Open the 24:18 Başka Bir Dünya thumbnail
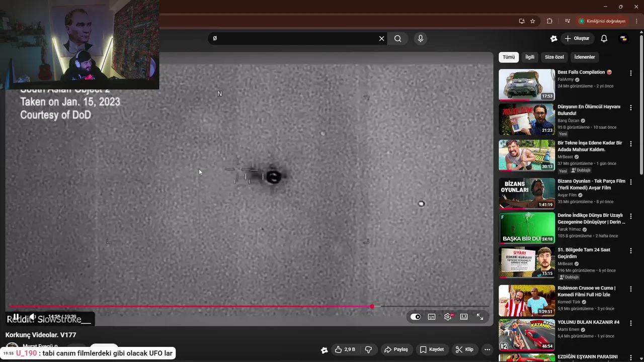644x362 pixels. tap(527, 228)
